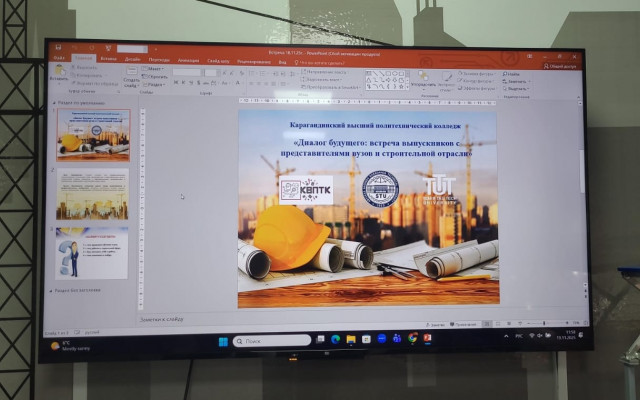
Task: Click the Paste button in the ribbon
Action: click(x=59, y=79)
